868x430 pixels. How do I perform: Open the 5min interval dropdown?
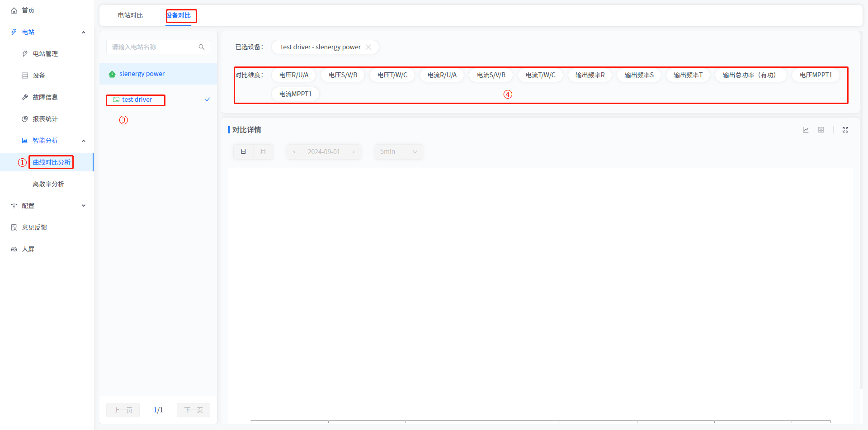(398, 151)
